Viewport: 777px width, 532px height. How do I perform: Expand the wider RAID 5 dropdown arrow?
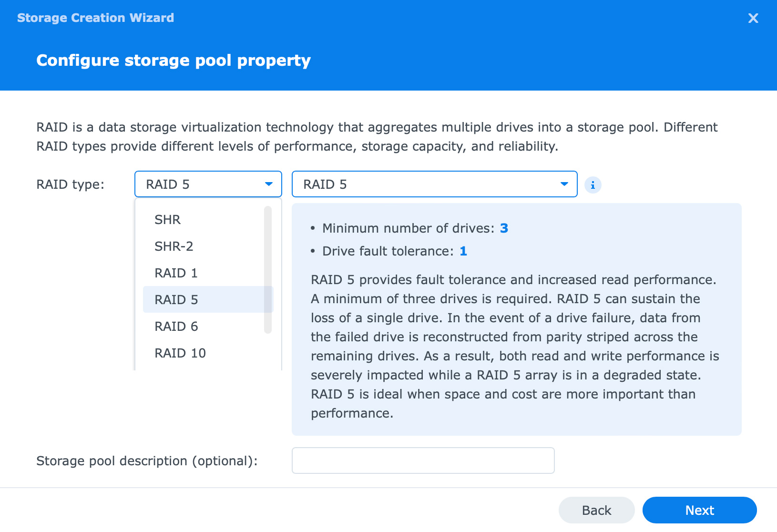click(x=564, y=184)
